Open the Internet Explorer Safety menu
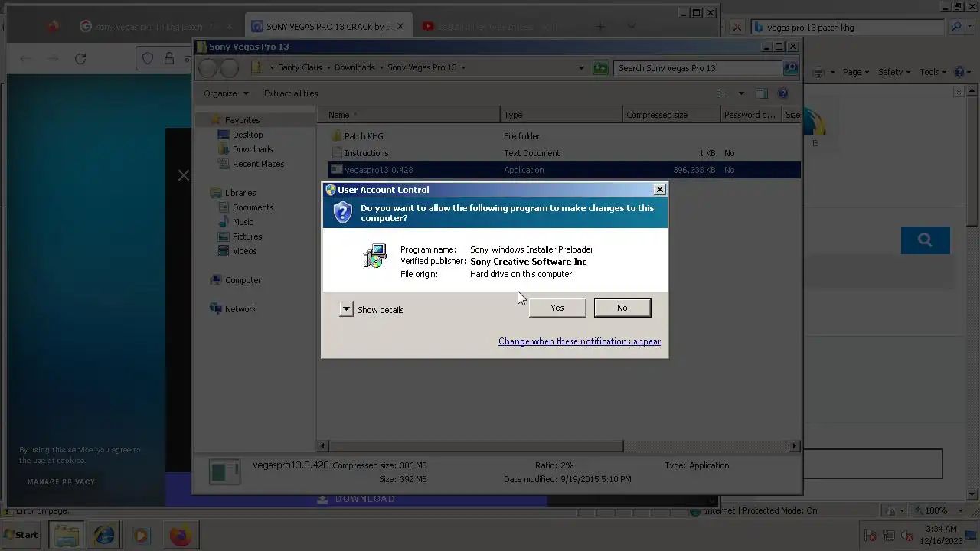This screenshot has width=980, height=551. tap(893, 72)
